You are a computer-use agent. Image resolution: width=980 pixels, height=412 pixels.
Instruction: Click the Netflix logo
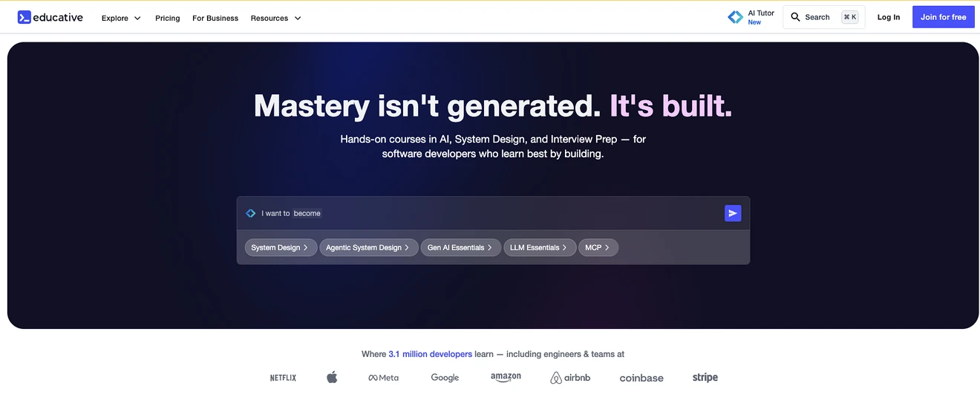point(283,378)
